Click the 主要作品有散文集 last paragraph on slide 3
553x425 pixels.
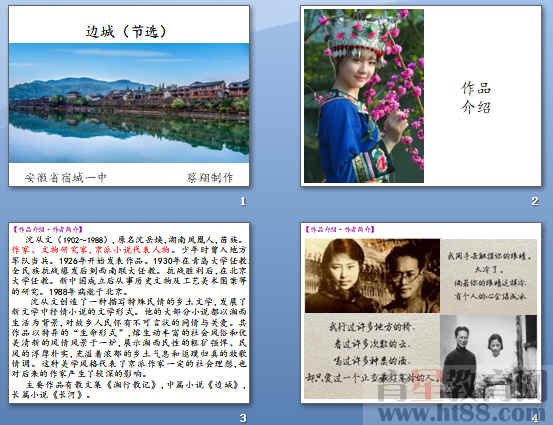pos(129,389)
